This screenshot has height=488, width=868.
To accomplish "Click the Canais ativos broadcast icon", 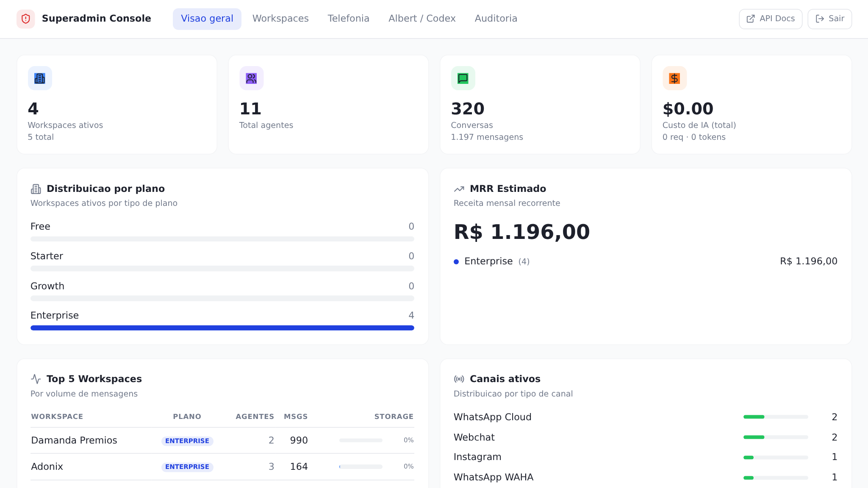I will [x=460, y=378].
